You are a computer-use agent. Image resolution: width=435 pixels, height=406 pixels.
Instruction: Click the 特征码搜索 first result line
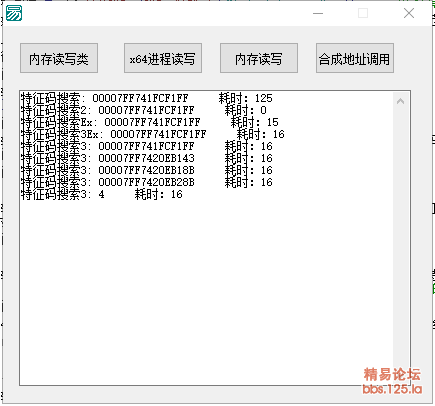(x=147, y=98)
